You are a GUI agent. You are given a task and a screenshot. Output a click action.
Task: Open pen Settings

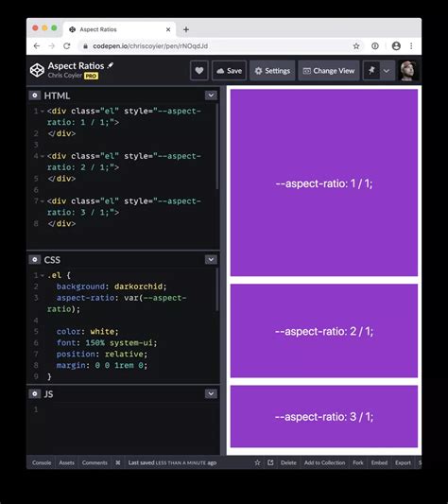point(272,70)
